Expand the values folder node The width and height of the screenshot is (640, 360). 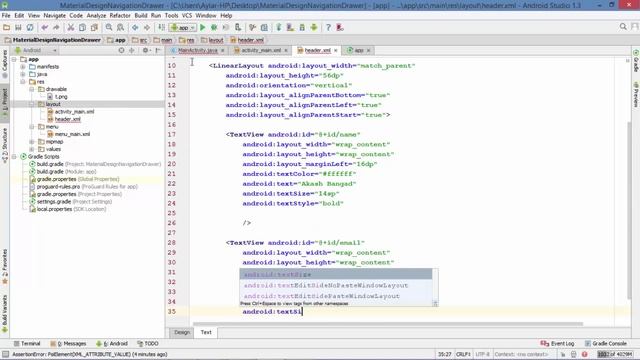pos(32,149)
